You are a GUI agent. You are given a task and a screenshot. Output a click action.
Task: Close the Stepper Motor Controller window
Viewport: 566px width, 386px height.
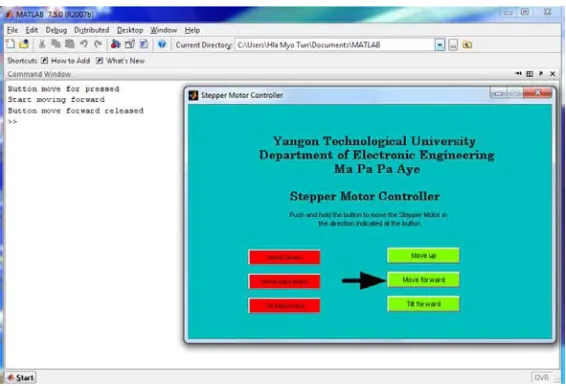[x=537, y=93]
